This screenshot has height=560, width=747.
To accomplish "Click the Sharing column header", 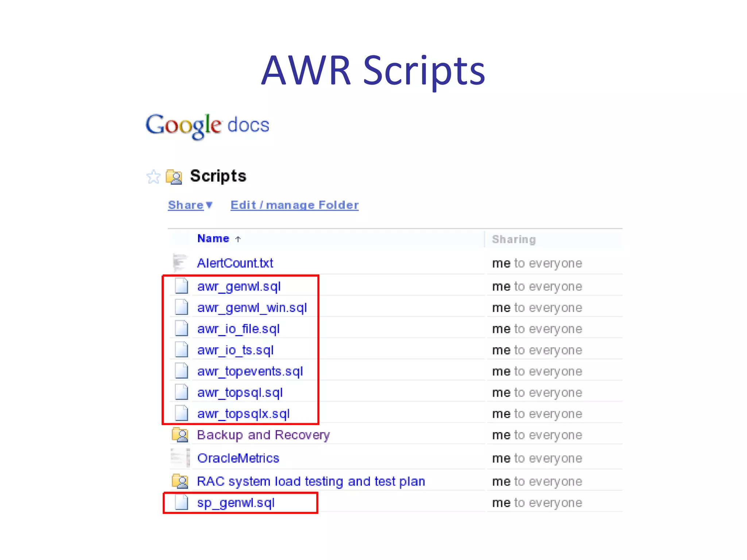I will point(514,239).
